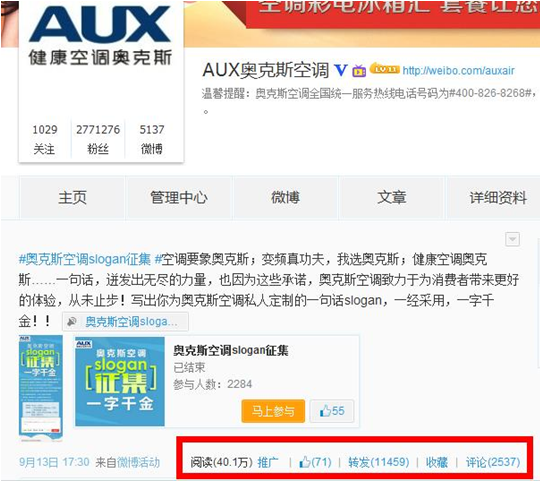This screenshot has width=540, height=485.
Task: Go to the 文章 tab
Action: [392, 197]
